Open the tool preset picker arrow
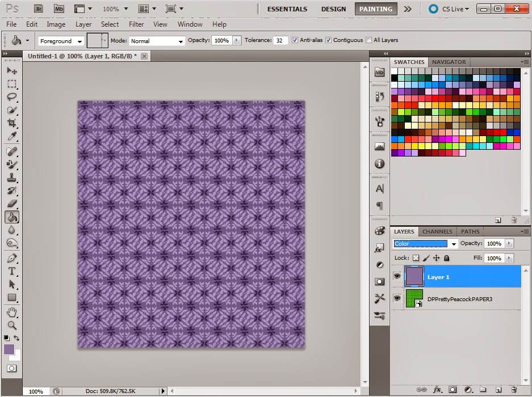 pos(27,41)
